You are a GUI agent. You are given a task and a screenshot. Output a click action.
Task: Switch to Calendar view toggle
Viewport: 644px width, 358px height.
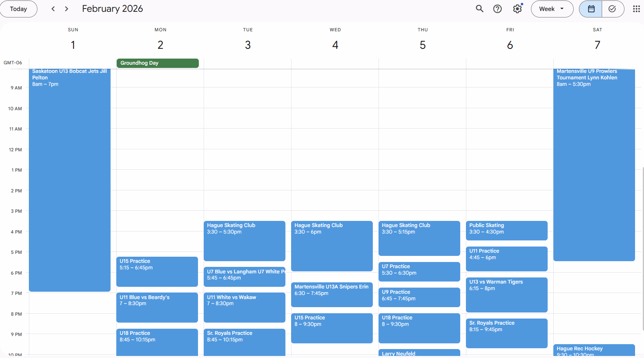click(x=591, y=9)
